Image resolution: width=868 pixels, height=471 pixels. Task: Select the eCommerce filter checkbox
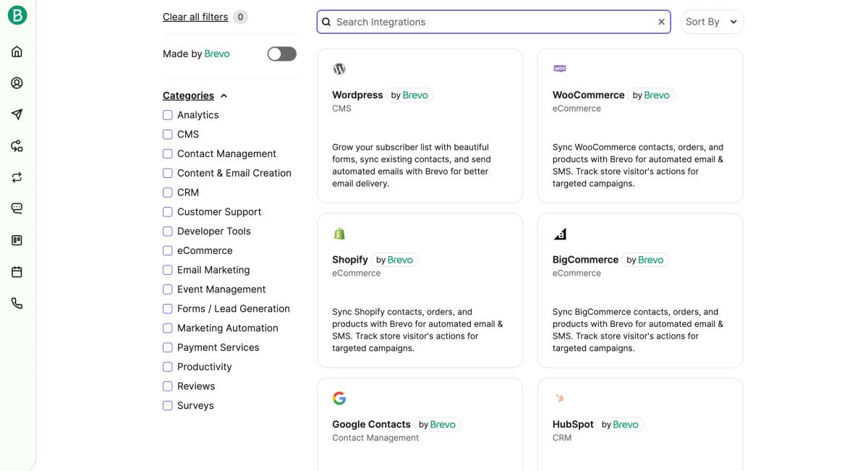tap(168, 250)
